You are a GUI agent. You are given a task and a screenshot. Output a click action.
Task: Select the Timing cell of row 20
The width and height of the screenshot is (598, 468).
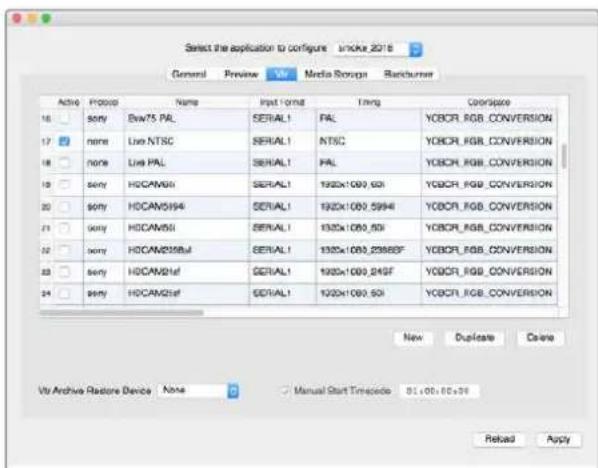tap(369, 207)
